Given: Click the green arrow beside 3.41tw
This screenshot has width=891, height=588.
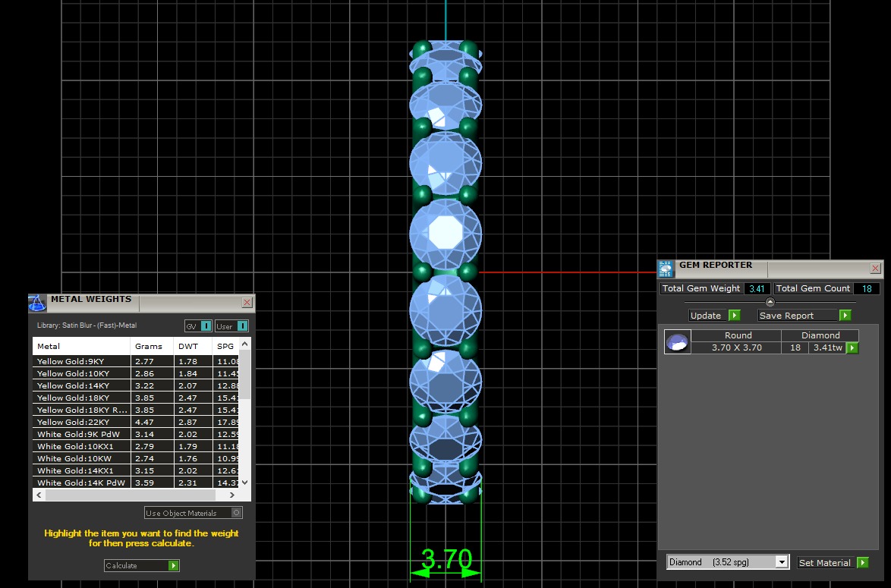Looking at the screenshot, I should pyautogui.click(x=852, y=347).
